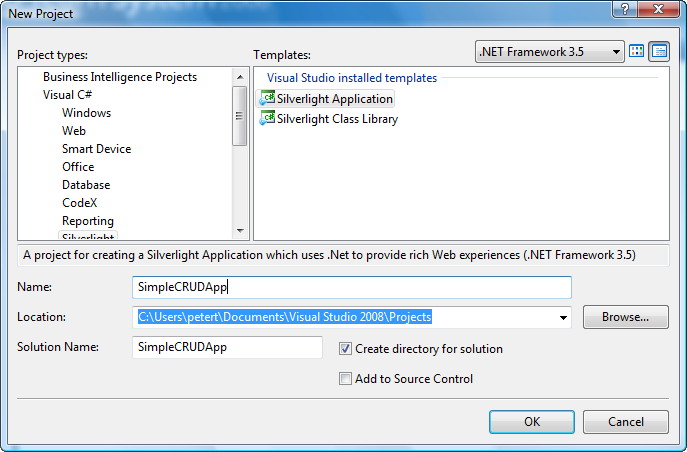Select Database project type
Screen dimensions: 687x452
[x=86, y=184]
